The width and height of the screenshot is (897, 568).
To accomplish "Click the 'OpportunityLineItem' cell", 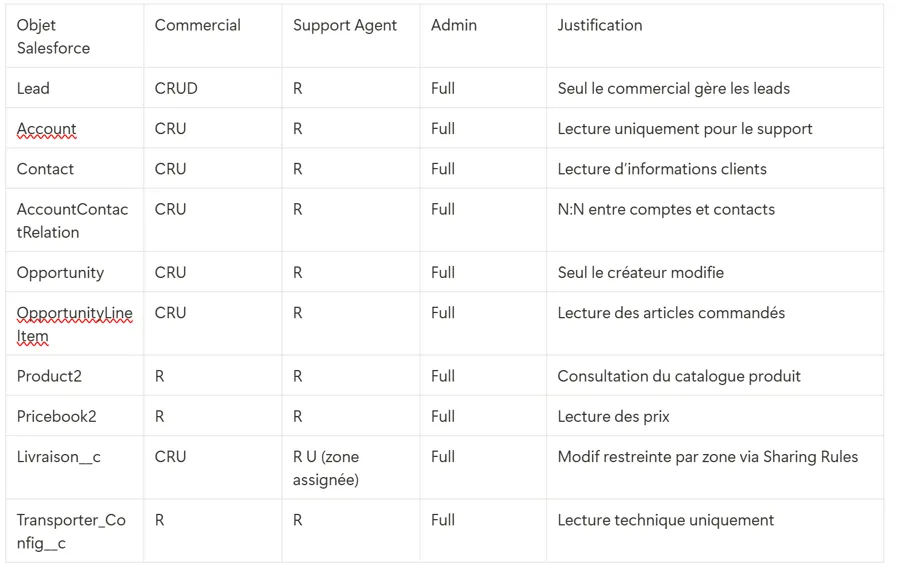I will (74, 324).
